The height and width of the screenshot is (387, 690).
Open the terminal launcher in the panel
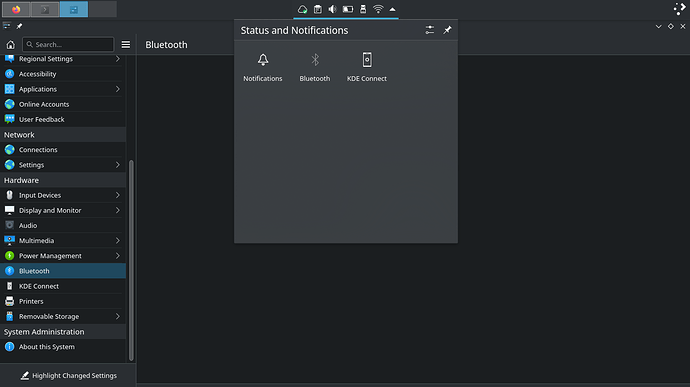coord(45,9)
